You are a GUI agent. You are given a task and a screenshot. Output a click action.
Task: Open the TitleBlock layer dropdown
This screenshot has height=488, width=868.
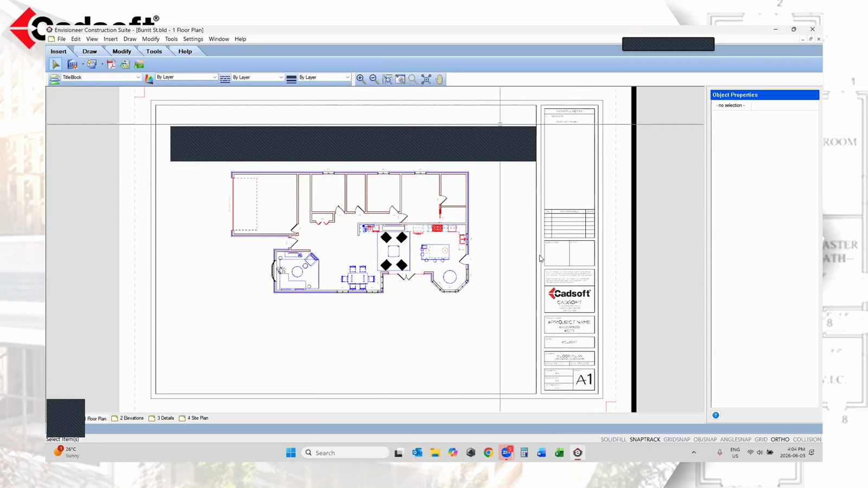click(x=101, y=78)
